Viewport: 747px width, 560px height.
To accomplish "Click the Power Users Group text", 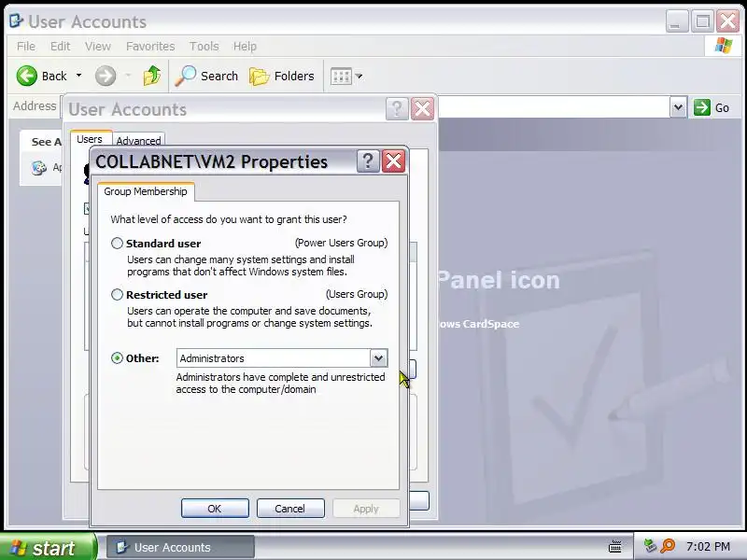I will coord(341,243).
